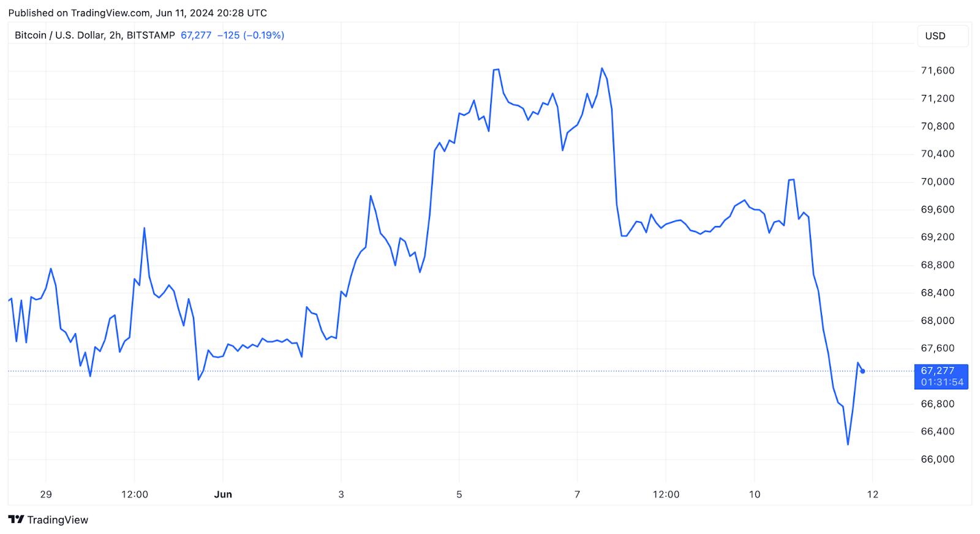The height and width of the screenshot is (534, 980).
Task: Click the 68,000 price scale label
Action: point(938,320)
